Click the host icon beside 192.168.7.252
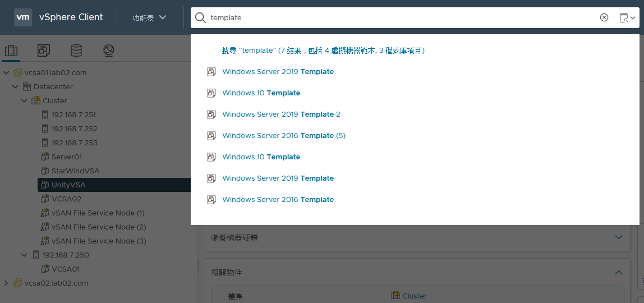 [x=45, y=128]
